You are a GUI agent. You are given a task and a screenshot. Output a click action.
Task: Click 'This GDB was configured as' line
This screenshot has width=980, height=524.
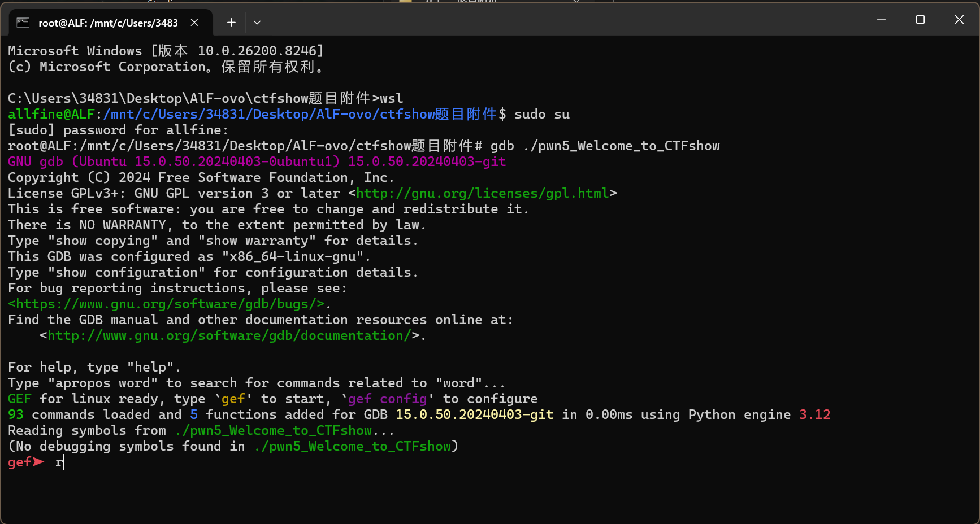[x=189, y=256]
